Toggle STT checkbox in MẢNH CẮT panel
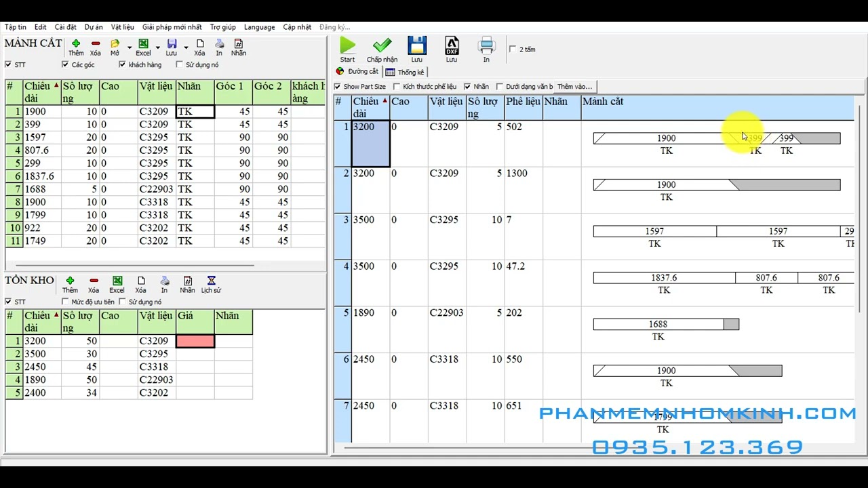This screenshot has height=488, width=868. [8, 65]
